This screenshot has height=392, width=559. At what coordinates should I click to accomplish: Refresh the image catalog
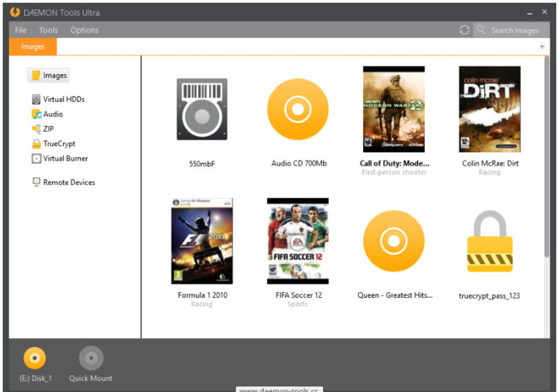(464, 30)
